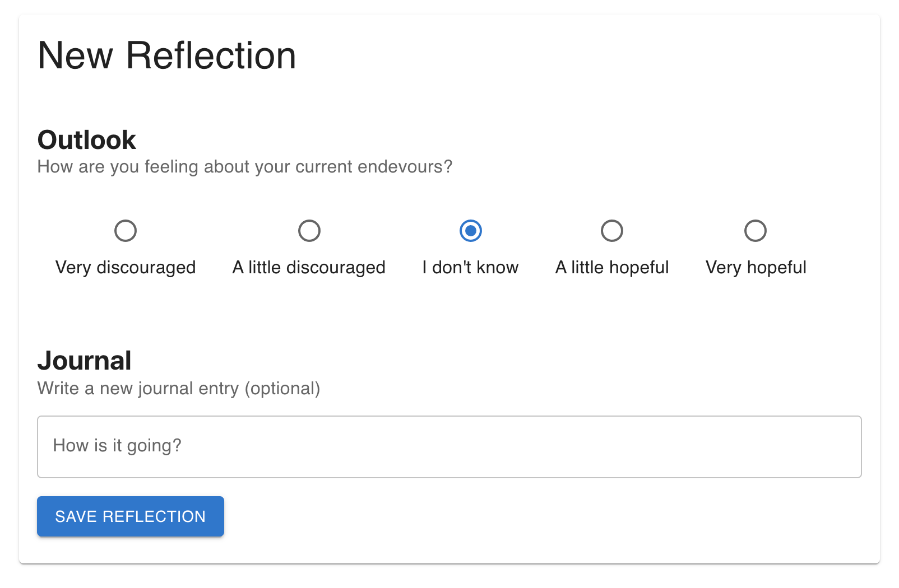Select the A little discouraged radio button
The image size is (899, 588).
pos(309,230)
